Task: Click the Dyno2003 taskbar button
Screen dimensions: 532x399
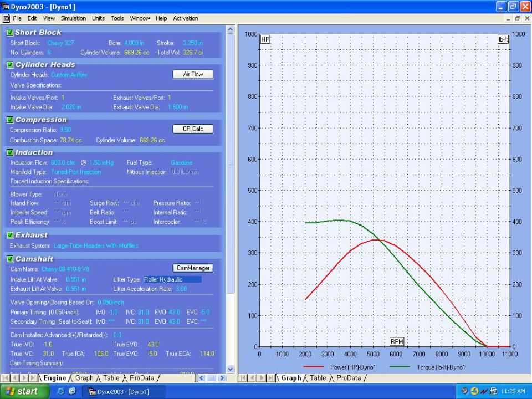Action: pyautogui.click(x=124, y=392)
